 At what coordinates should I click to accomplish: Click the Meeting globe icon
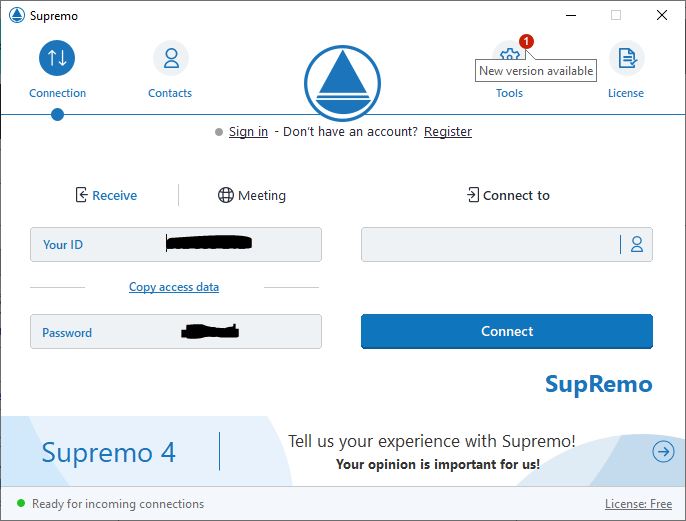[x=226, y=195]
